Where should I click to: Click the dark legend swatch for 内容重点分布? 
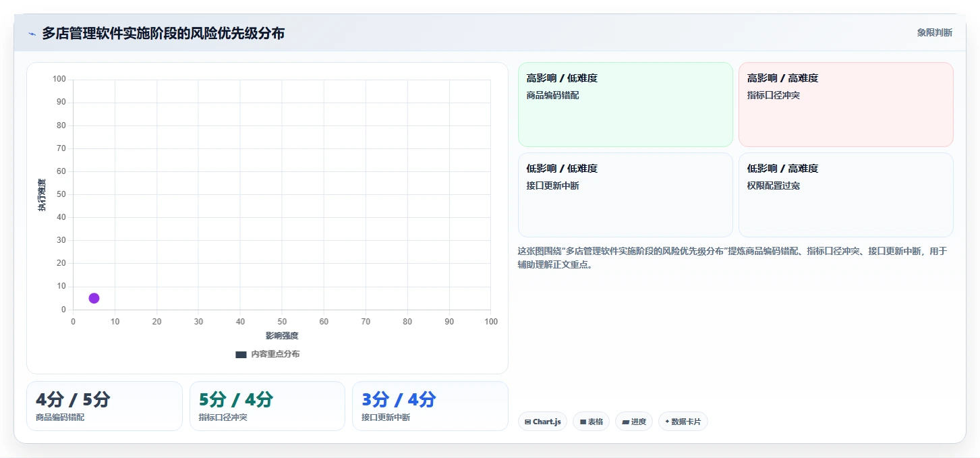click(x=241, y=354)
